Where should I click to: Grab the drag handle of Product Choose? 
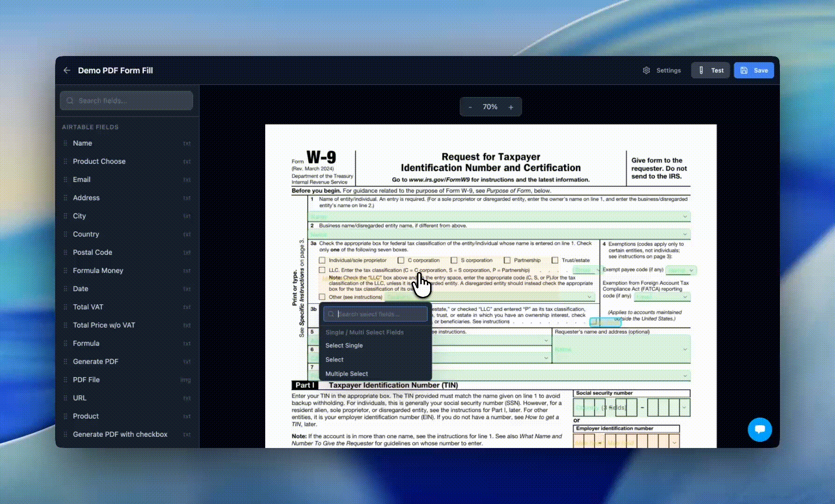tap(65, 161)
